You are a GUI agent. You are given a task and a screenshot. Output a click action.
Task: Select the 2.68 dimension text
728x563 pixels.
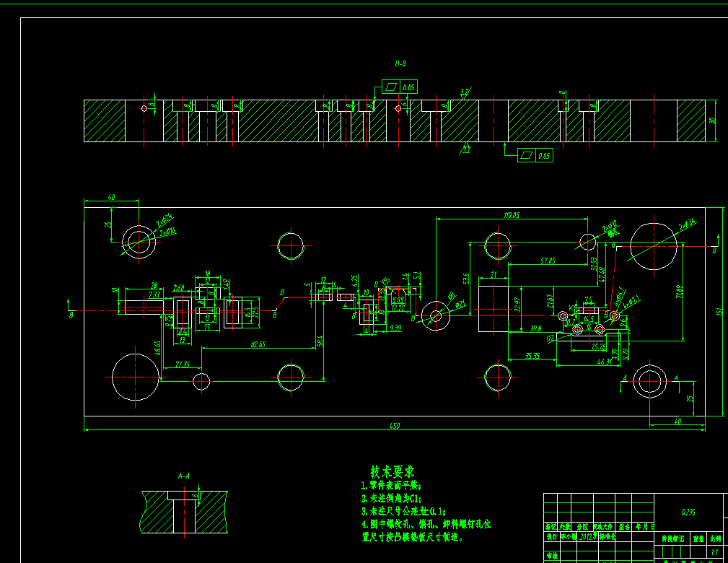pyautogui.click(x=179, y=288)
